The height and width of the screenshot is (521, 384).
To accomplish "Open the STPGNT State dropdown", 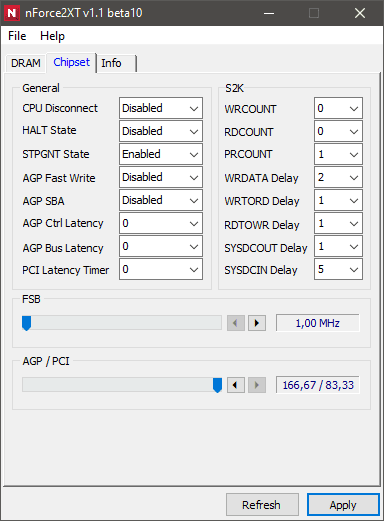I will 161,154.
